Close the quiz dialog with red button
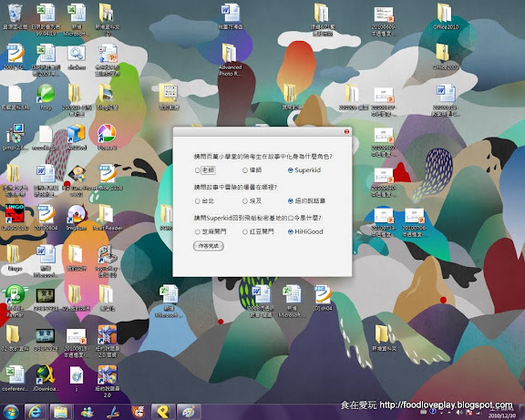This screenshot has width=525, height=420. [346, 131]
